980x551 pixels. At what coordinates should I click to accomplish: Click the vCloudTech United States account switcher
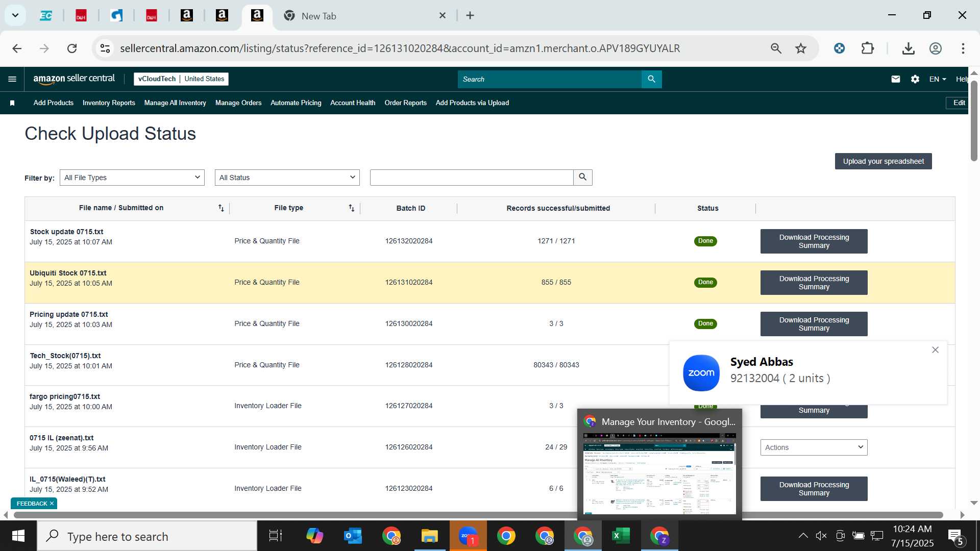181,79
